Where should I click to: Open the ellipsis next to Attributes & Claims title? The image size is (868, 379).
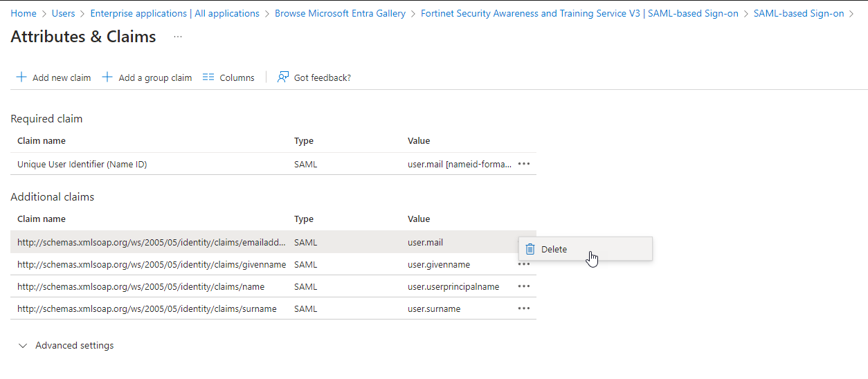pyautogui.click(x=178, y=37)
